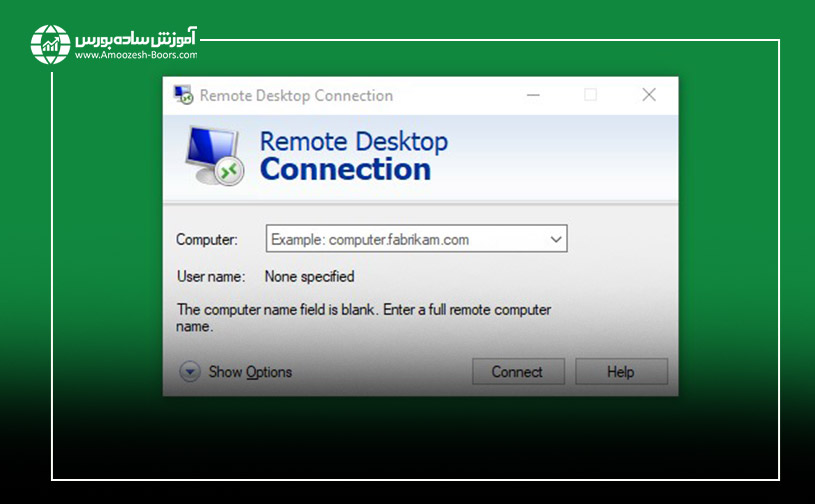Click the Show Options text label
This screenshot has height=504, width=815.
click(250, 372)
